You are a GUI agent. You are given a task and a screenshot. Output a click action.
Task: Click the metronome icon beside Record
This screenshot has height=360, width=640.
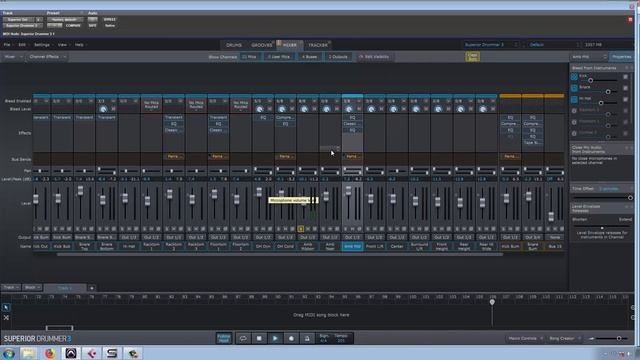(x=307, y=338)
